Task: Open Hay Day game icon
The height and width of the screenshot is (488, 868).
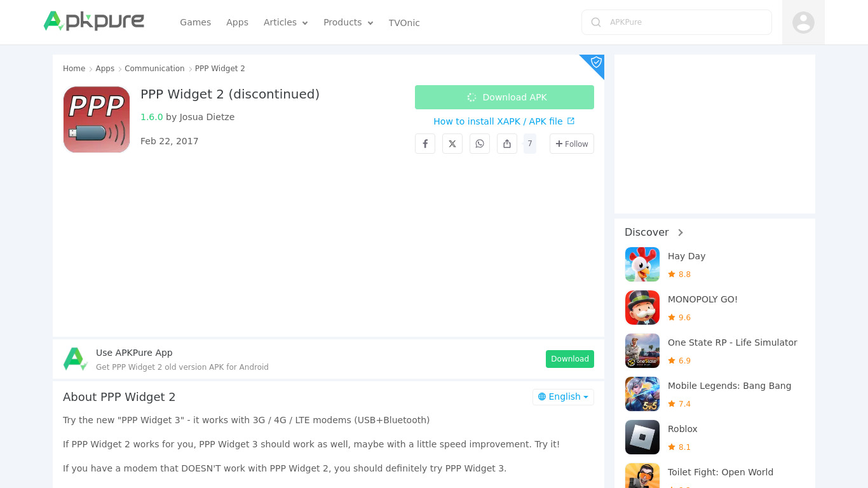Action: [642, 264]
